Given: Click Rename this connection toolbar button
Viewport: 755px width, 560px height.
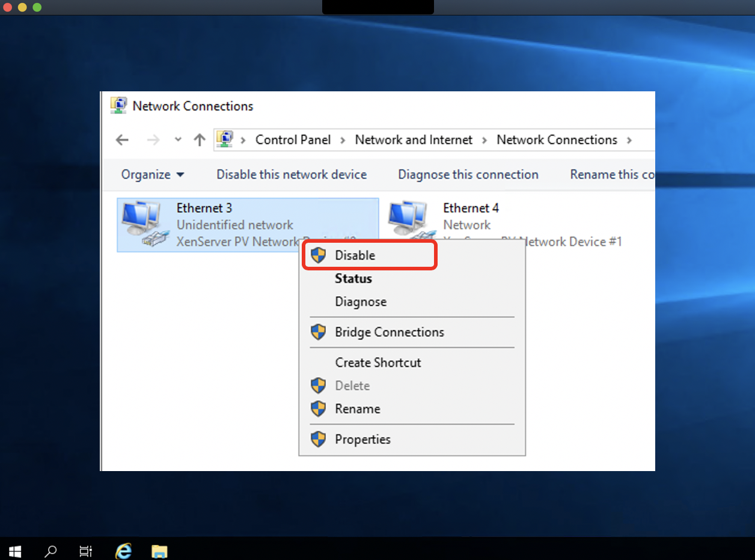Looking at the screenshot, I should 613,175.
